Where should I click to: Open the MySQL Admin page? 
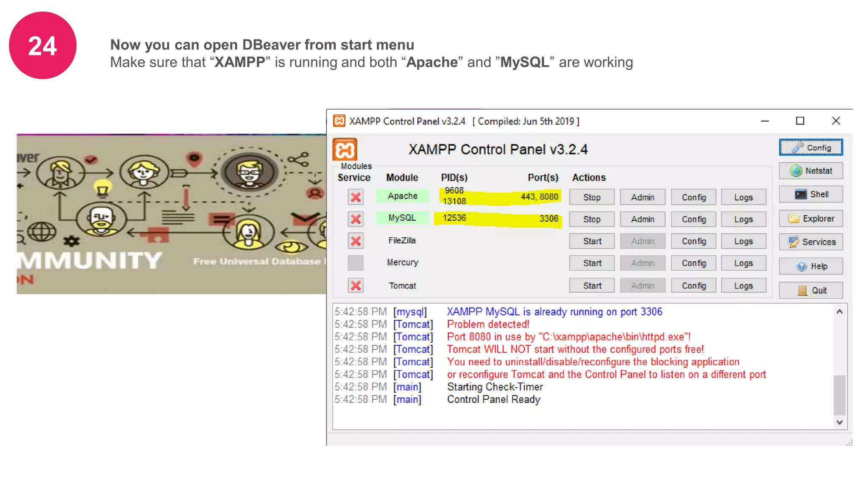coord(643,219)
